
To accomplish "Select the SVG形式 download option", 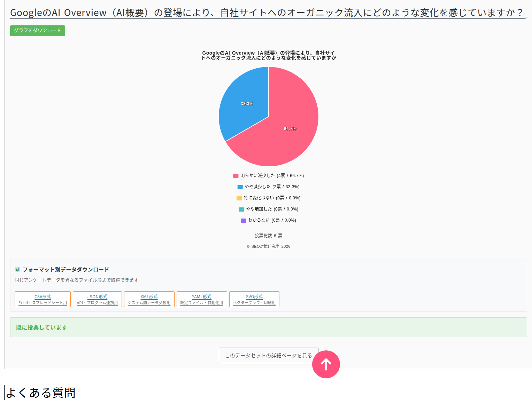I will [x=254, y=299].
